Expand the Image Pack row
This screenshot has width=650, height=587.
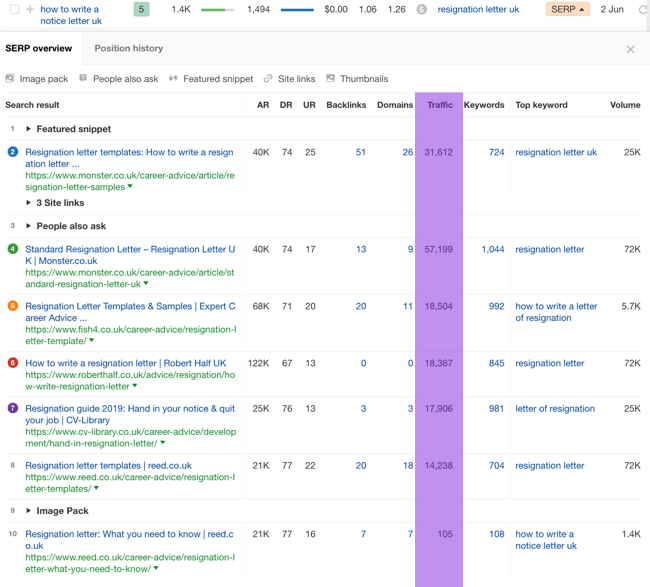tap(28, 511)
